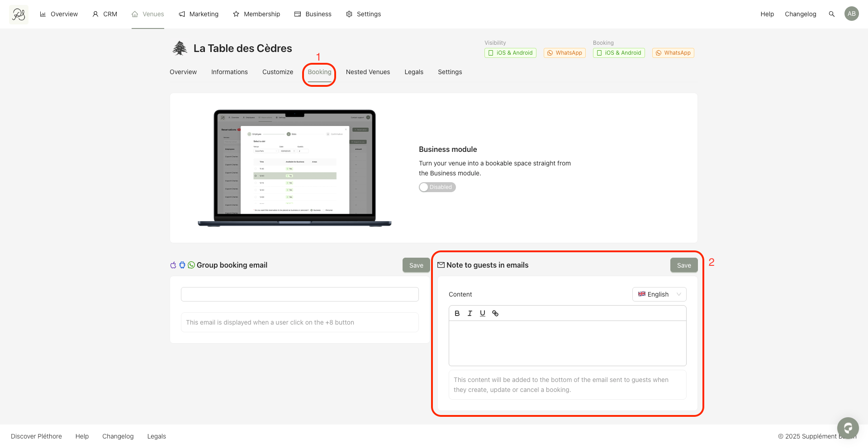
Task: Go to the CRM section
Action: (x=104, y=14)
